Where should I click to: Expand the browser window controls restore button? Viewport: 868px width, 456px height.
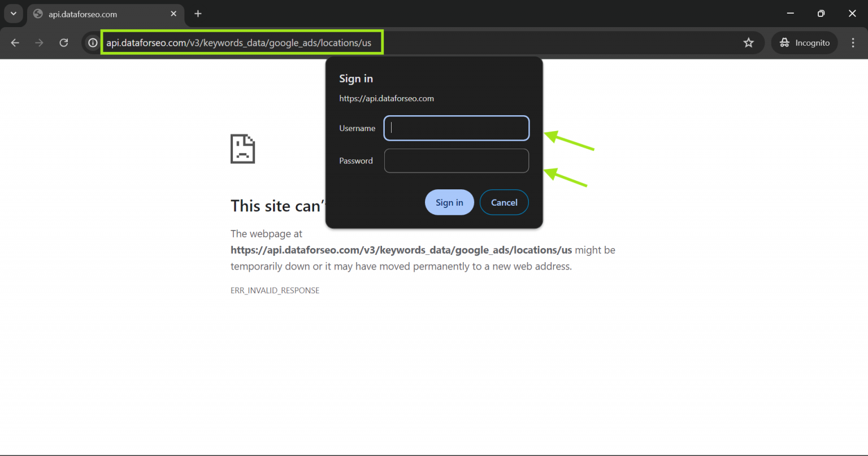point(821,13)
